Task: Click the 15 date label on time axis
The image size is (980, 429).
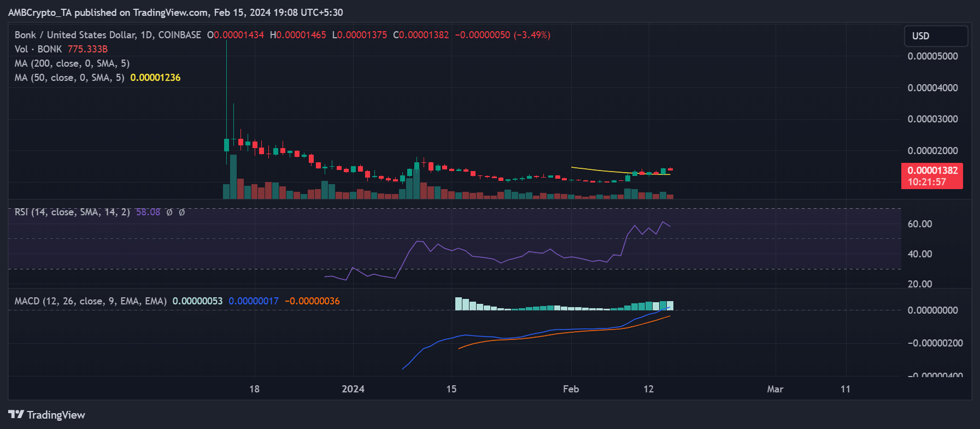Action: [451, 389]
